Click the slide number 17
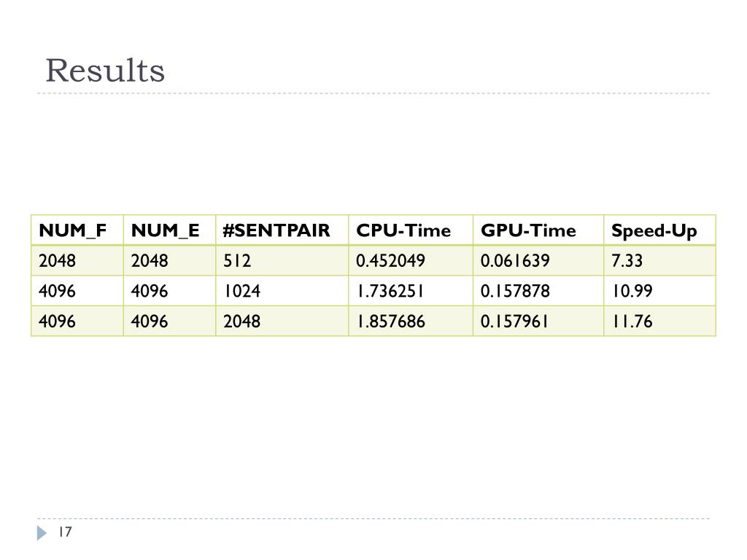747x560 pixels. click(65, 532)
